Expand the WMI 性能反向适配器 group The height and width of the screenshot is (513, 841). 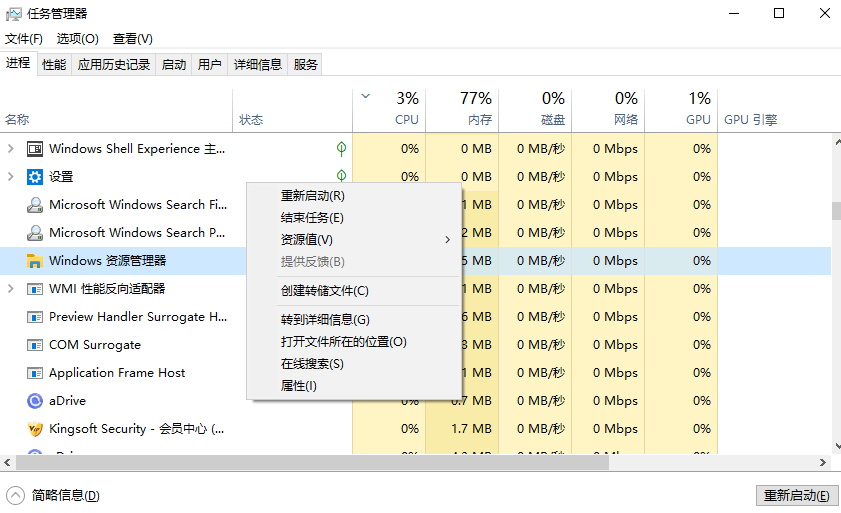(11, 289)
